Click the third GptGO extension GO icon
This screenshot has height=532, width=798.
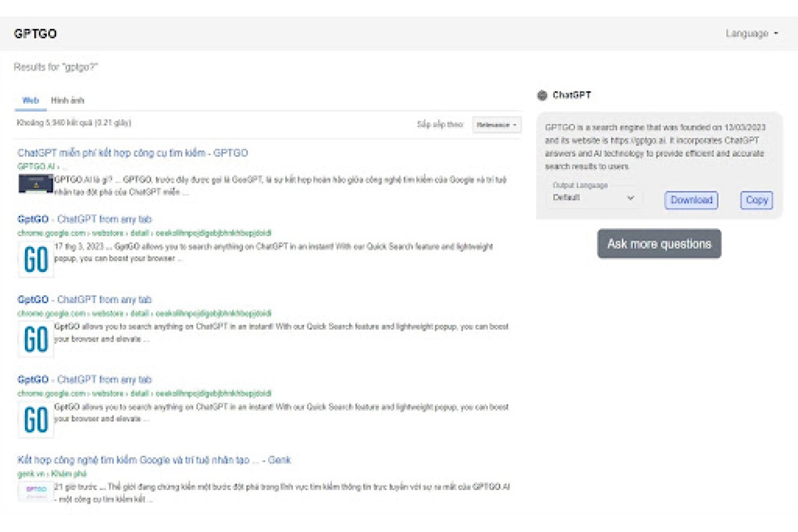(36, 419)
